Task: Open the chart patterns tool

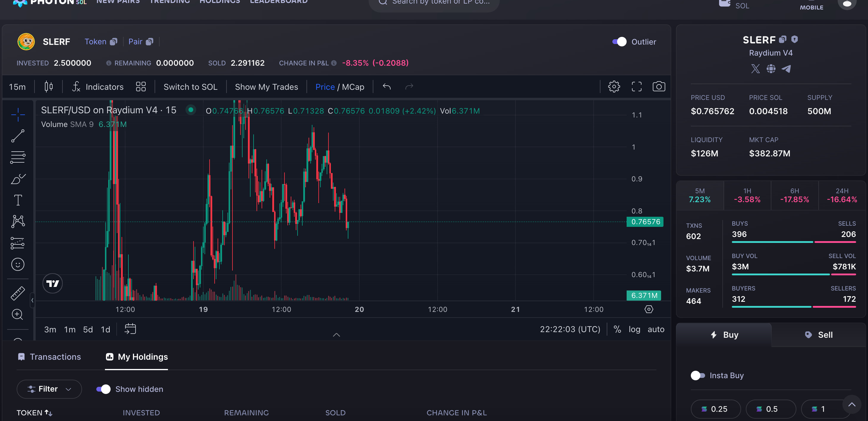Action: (18, 221)
